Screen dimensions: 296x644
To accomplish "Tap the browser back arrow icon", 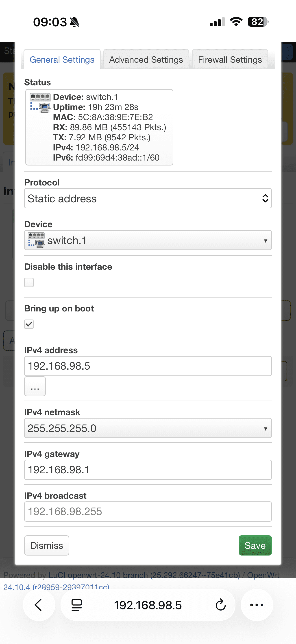I will click(x=38, y=605).
